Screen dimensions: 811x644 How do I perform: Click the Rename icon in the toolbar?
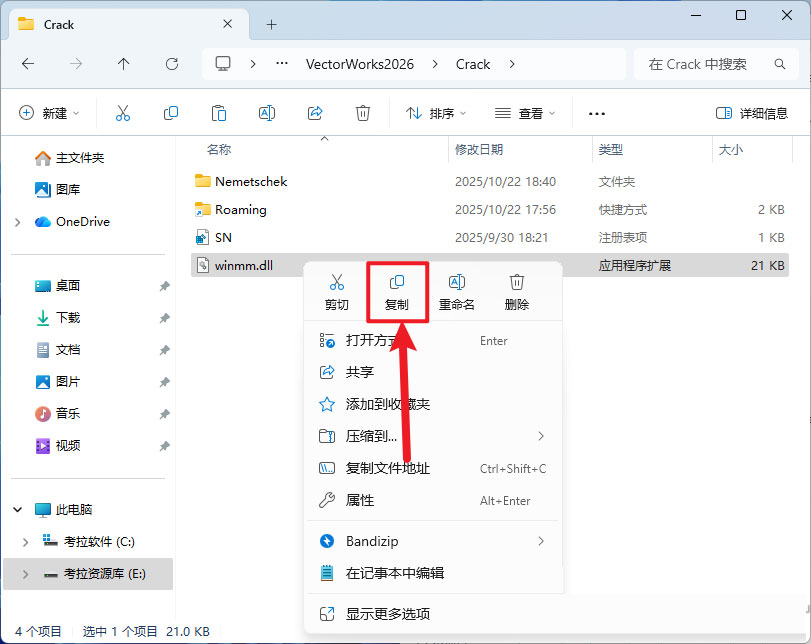tap(267, 113)
